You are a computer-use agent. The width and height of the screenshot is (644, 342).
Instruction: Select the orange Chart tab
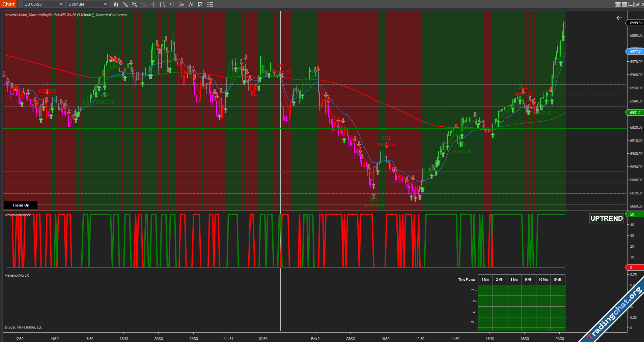click(x=8, y=4)
